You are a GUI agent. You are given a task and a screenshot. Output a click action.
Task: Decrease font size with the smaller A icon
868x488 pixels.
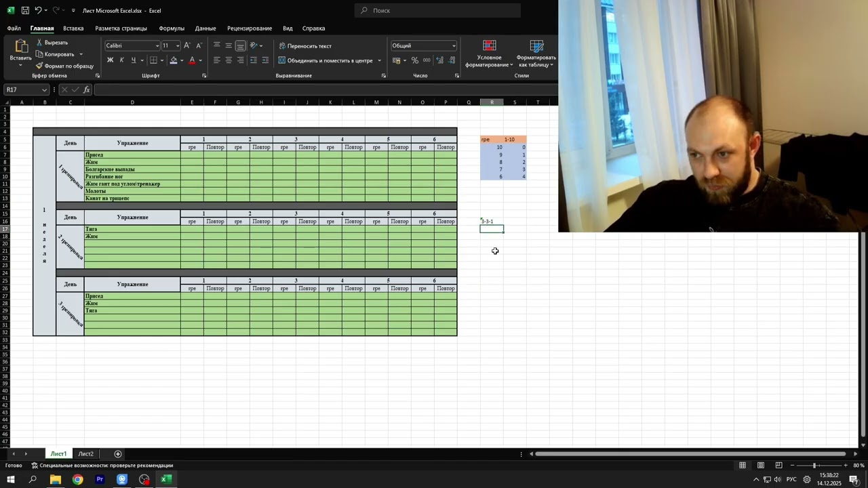(199, 45)
